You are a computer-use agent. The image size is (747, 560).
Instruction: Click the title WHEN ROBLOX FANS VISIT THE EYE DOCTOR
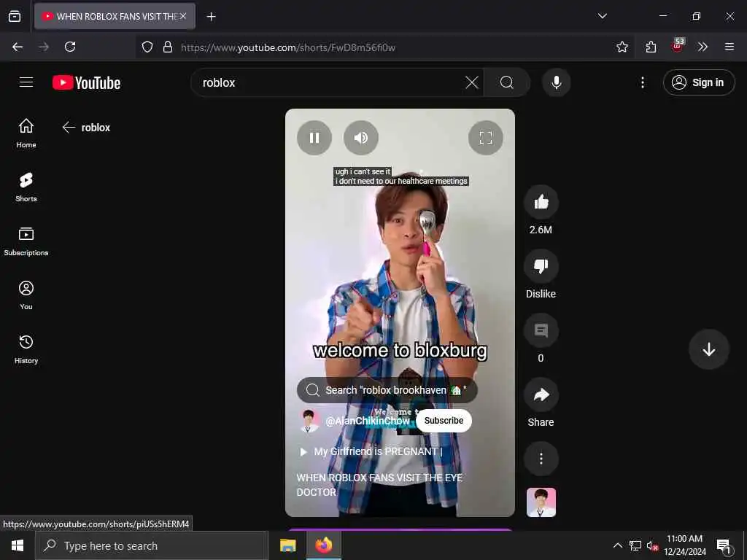[379, 485]
